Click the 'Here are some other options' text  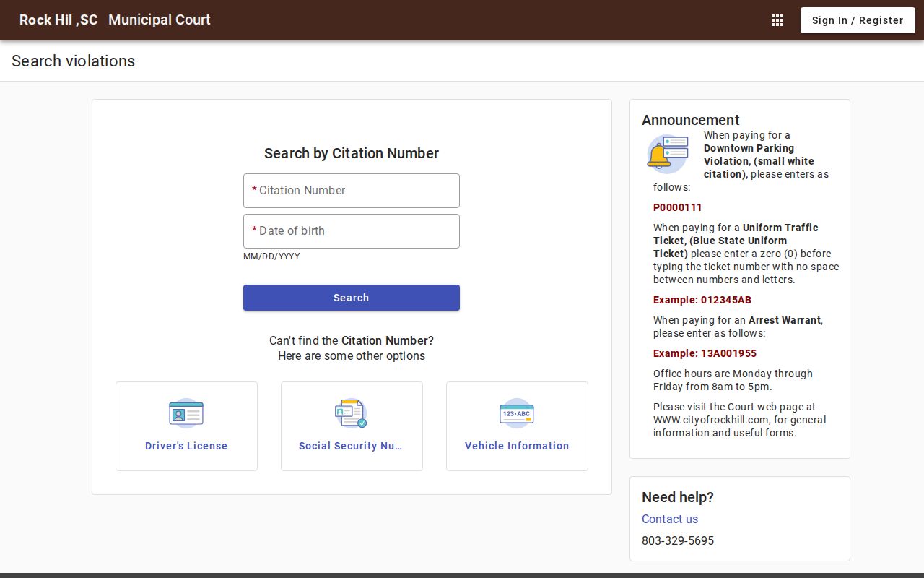[x=352, y=355]
